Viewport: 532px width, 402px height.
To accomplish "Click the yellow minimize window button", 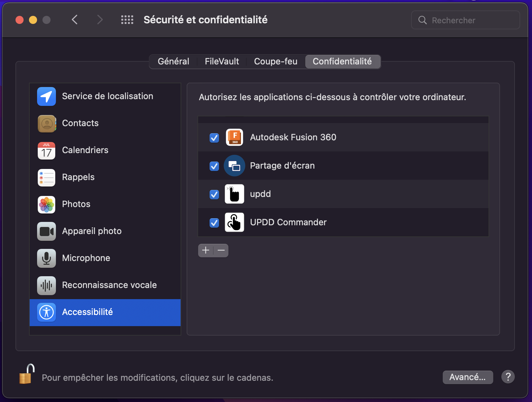I will tap(33, 20).
